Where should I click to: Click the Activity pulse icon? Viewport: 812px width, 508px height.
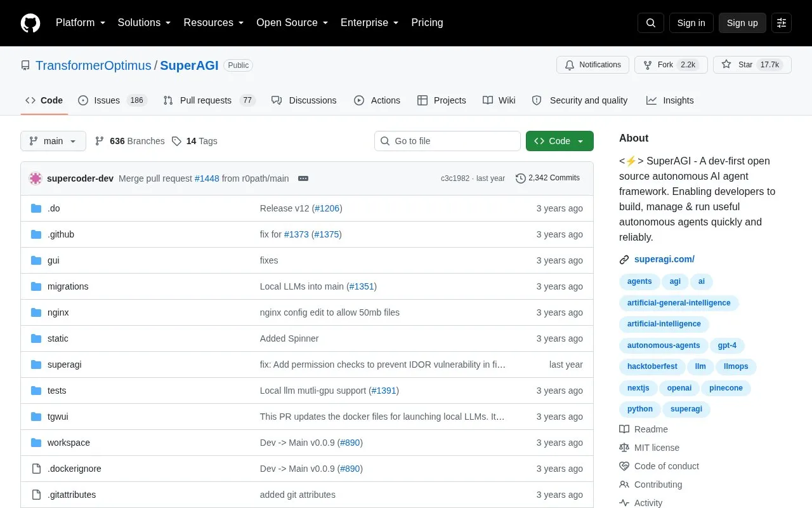pos(624,503)
